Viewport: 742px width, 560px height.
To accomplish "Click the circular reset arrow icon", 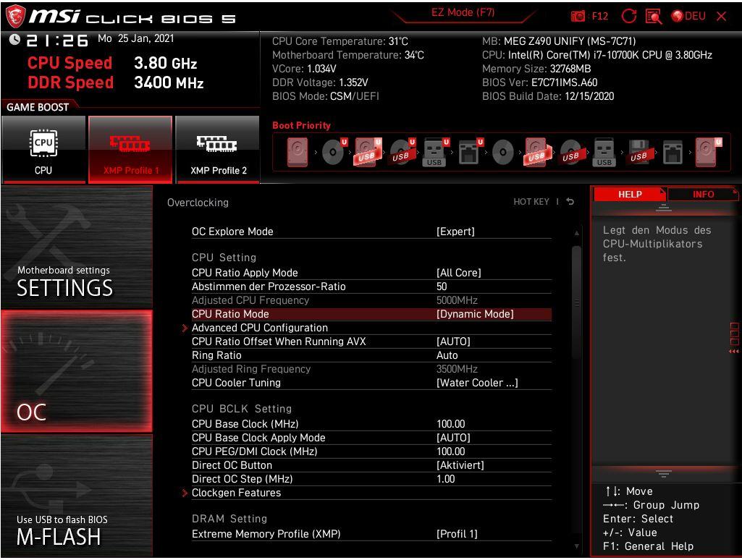I will 628,16.
